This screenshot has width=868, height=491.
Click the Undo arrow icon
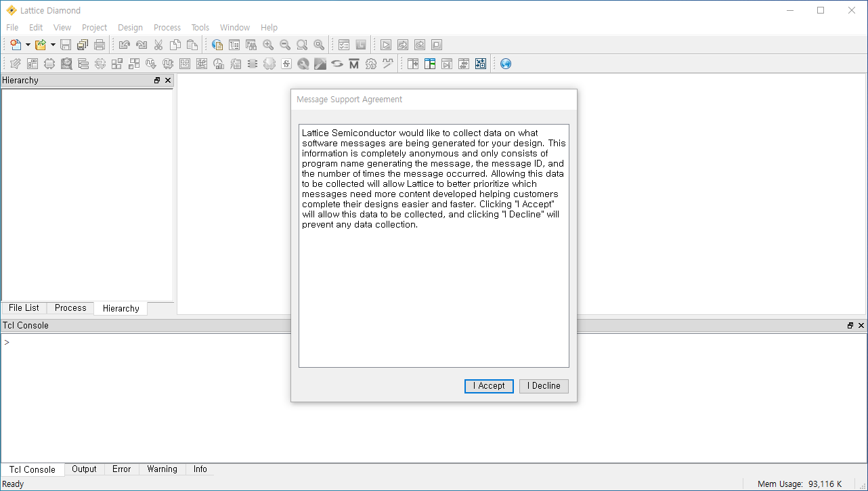124,45
